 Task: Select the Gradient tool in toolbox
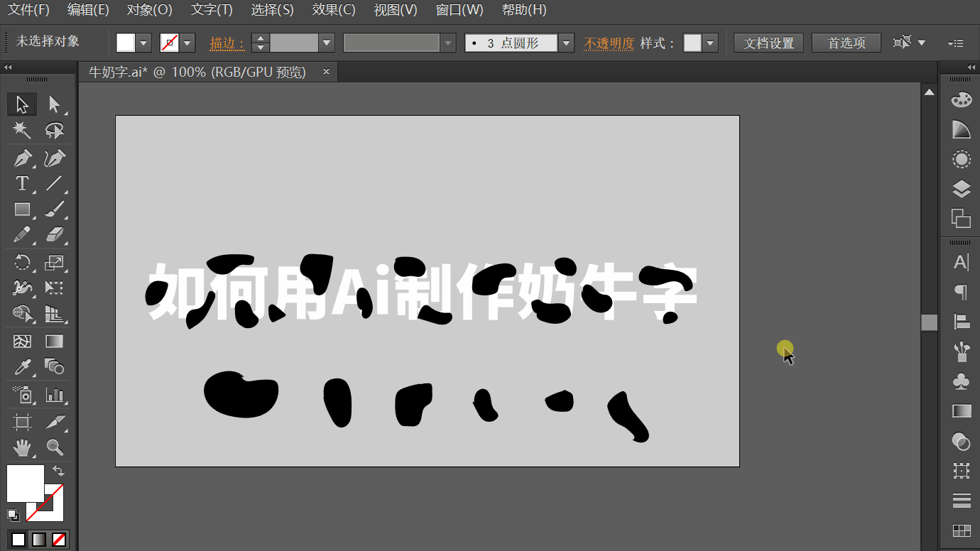click(54, 342)
